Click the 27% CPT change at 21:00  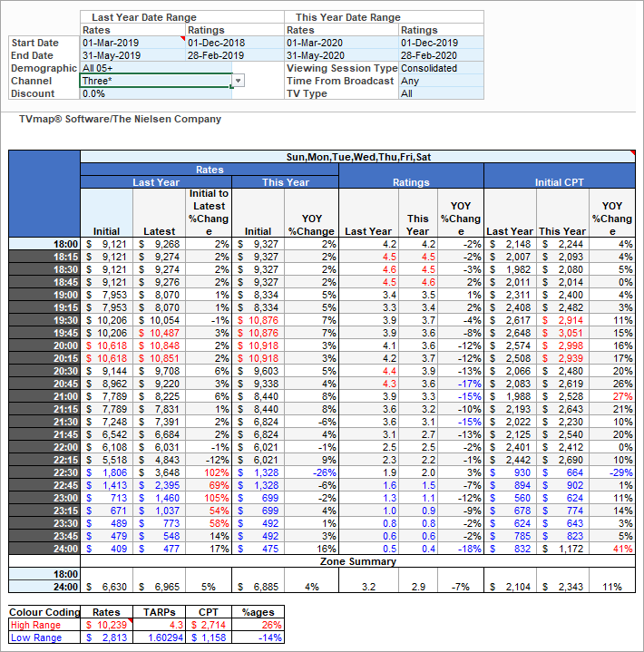click(612, 396)
